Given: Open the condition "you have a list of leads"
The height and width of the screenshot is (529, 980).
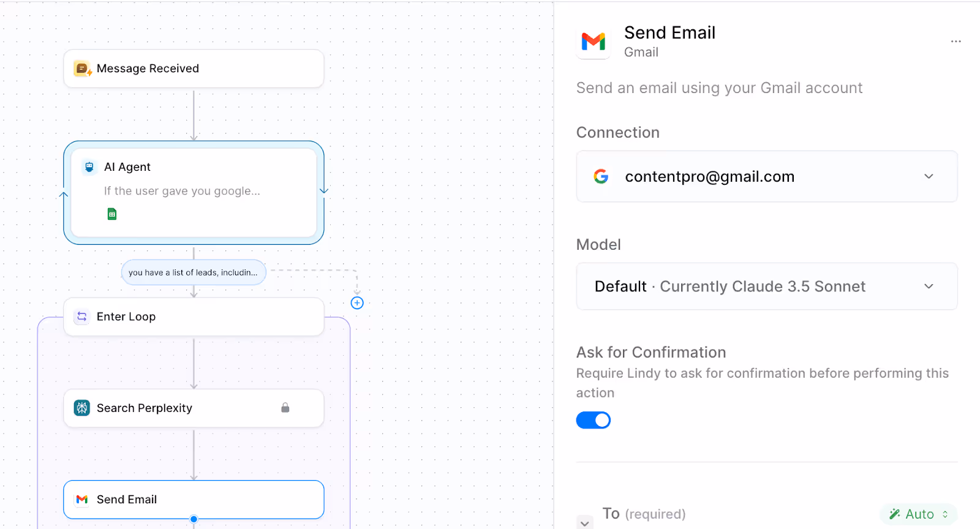Looking at the screenshot, I should [194, 272].
